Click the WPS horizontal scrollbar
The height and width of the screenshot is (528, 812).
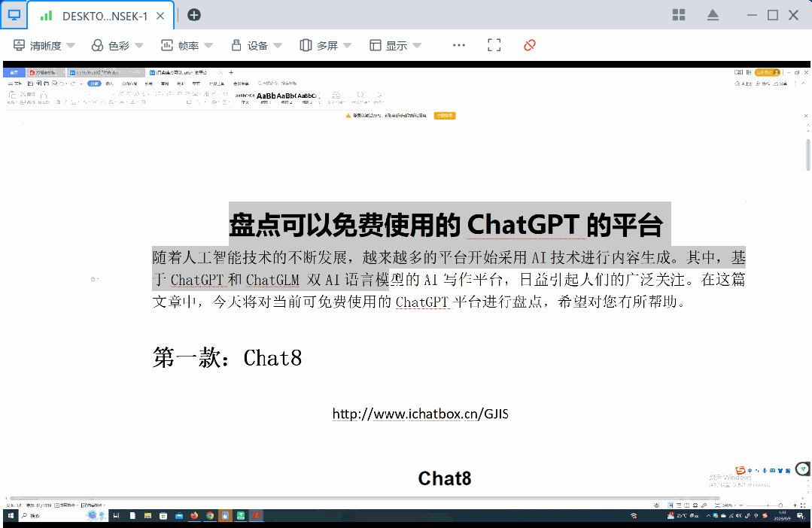click(x=364, y=499)
